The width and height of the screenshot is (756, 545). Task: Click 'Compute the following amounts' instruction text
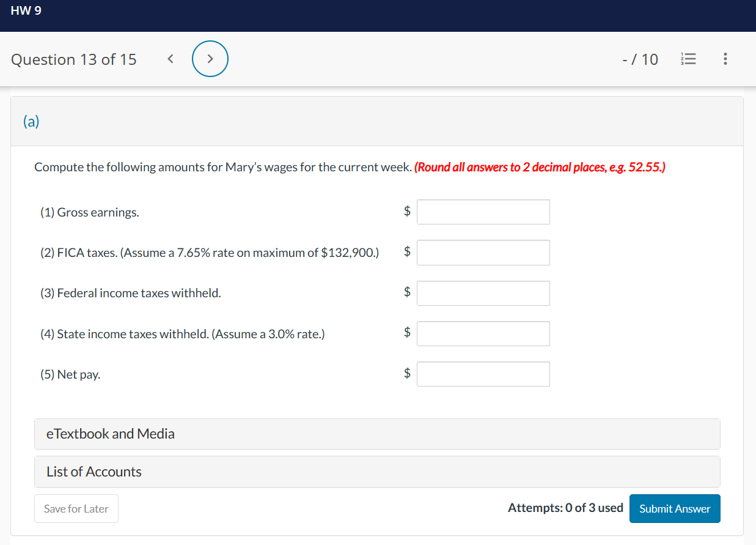(x=223, y=168)
